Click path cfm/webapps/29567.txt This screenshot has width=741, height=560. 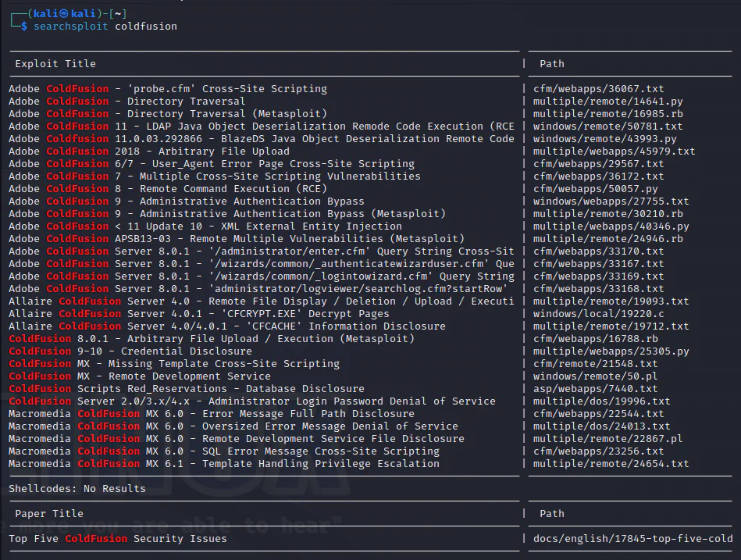click(598, 164)
